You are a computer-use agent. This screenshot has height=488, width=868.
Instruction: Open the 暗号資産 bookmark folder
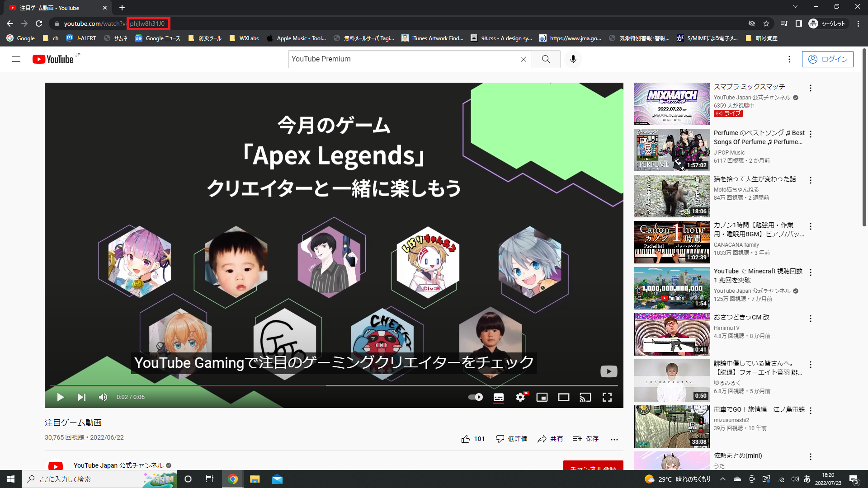pyautogui.click(x=762, y=38)
